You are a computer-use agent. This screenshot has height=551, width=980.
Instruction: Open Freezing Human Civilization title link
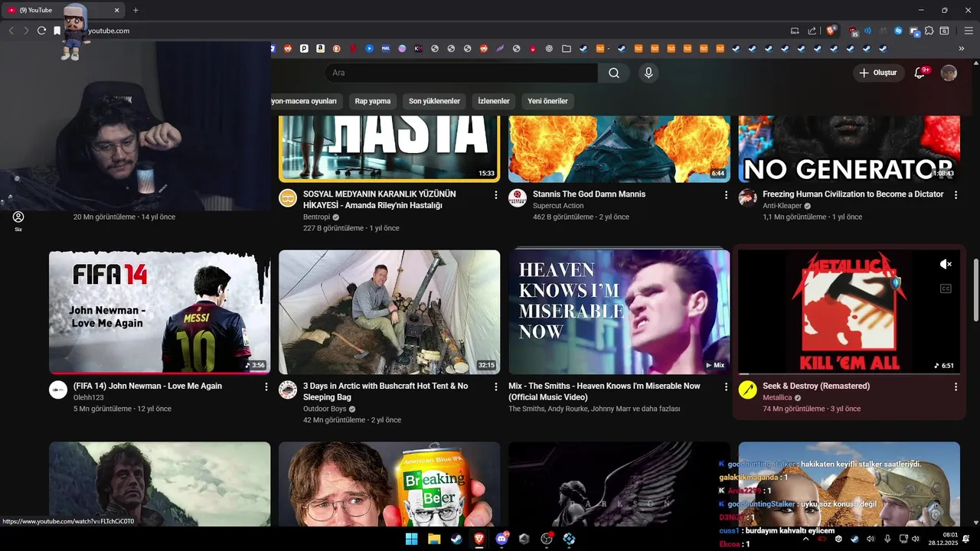click(x=853, y=194)
